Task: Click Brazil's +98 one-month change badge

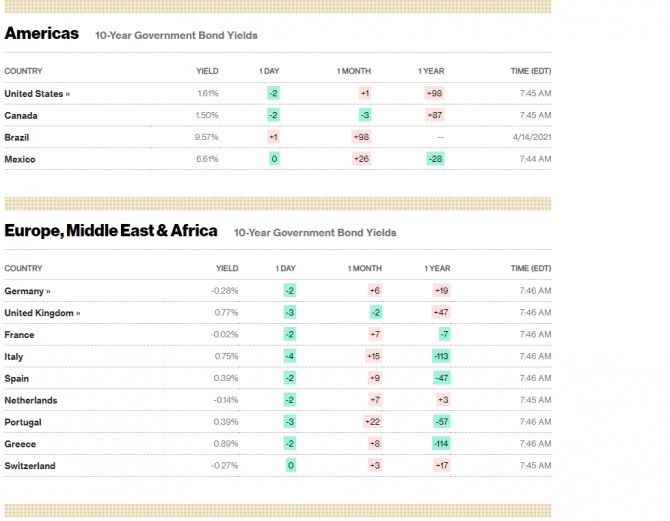Action: 361,137
